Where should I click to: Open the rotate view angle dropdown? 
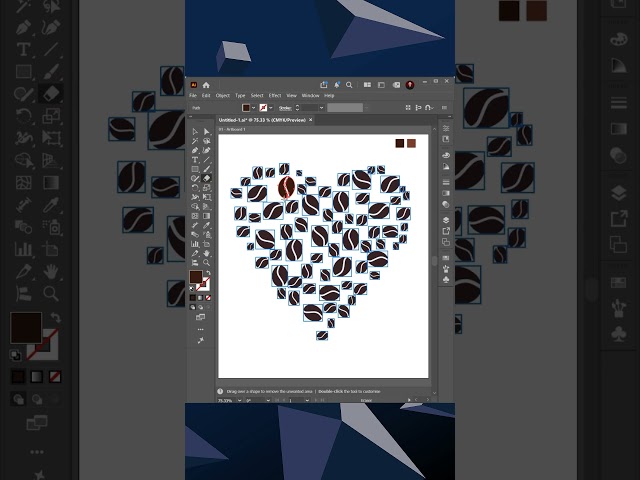click(268, 400)
